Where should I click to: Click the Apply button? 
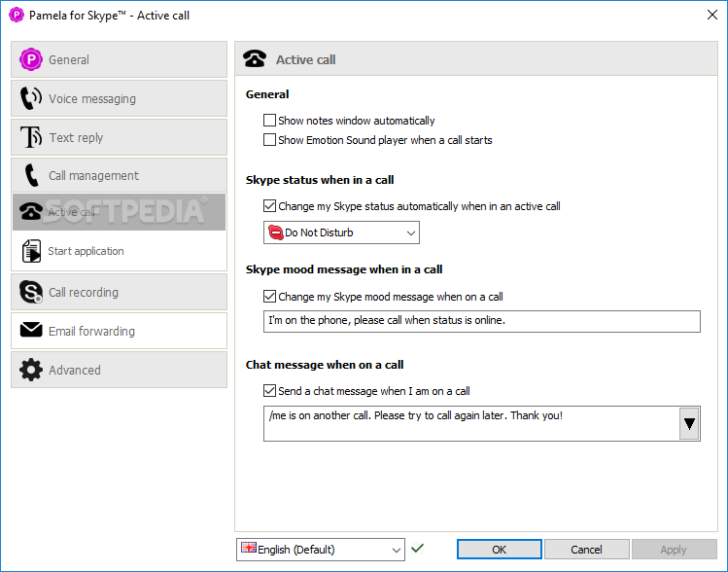pyautogui.click(x=674, y=550)
